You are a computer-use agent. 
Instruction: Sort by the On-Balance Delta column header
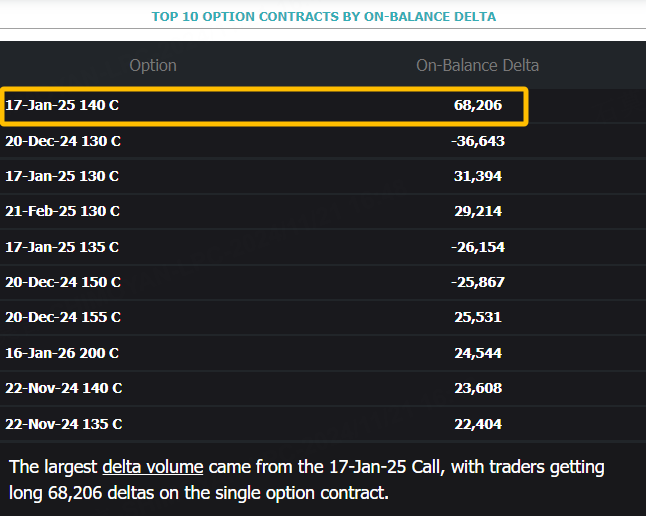click(477, 65)
